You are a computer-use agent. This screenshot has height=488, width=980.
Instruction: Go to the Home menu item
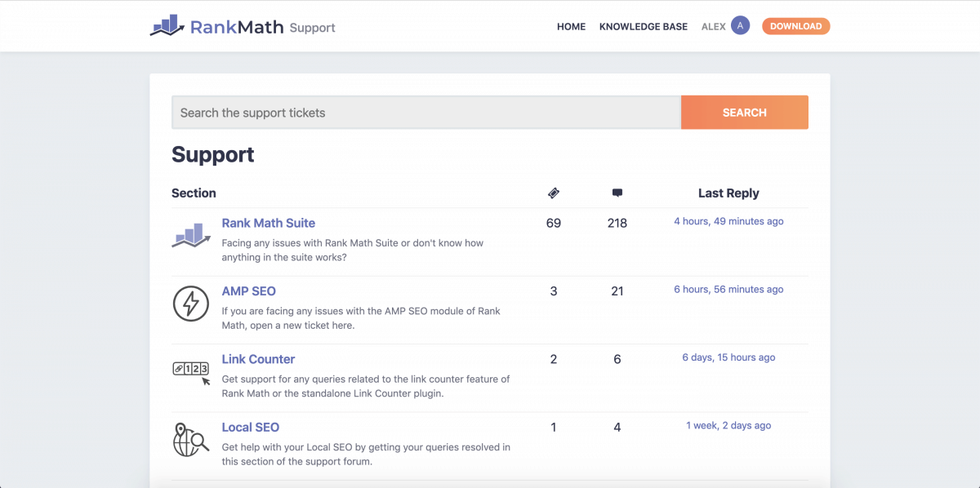point(571,27)
